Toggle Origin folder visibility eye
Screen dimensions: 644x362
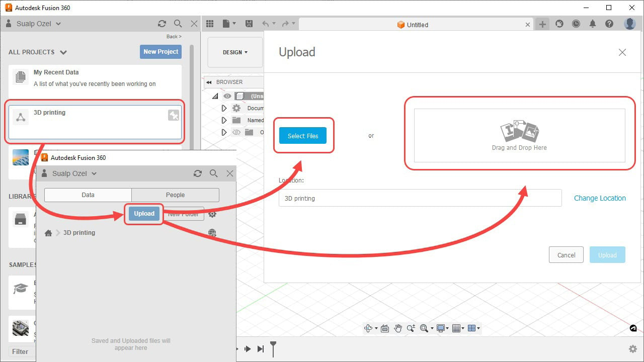[236, 132]
